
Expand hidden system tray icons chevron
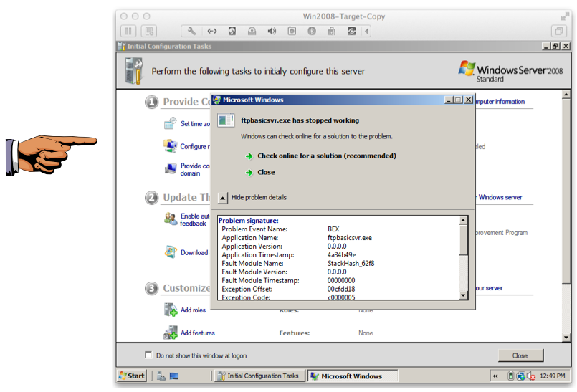click(495, 376)
